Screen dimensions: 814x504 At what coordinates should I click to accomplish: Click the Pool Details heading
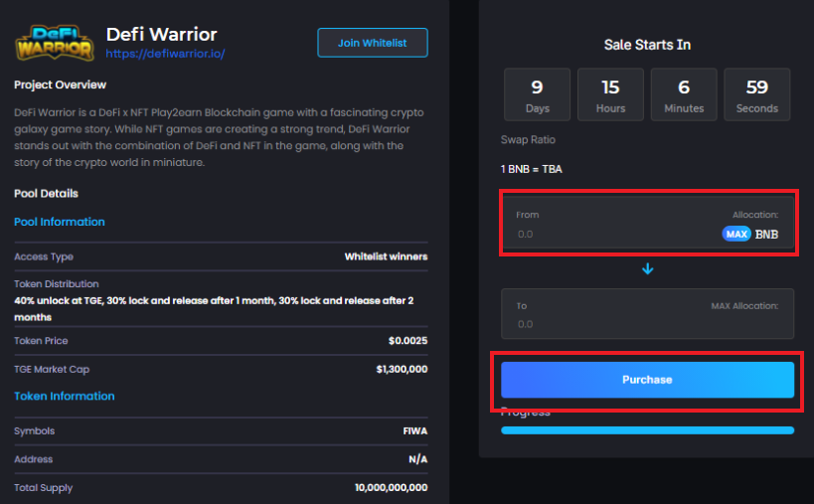click(46, 194)
